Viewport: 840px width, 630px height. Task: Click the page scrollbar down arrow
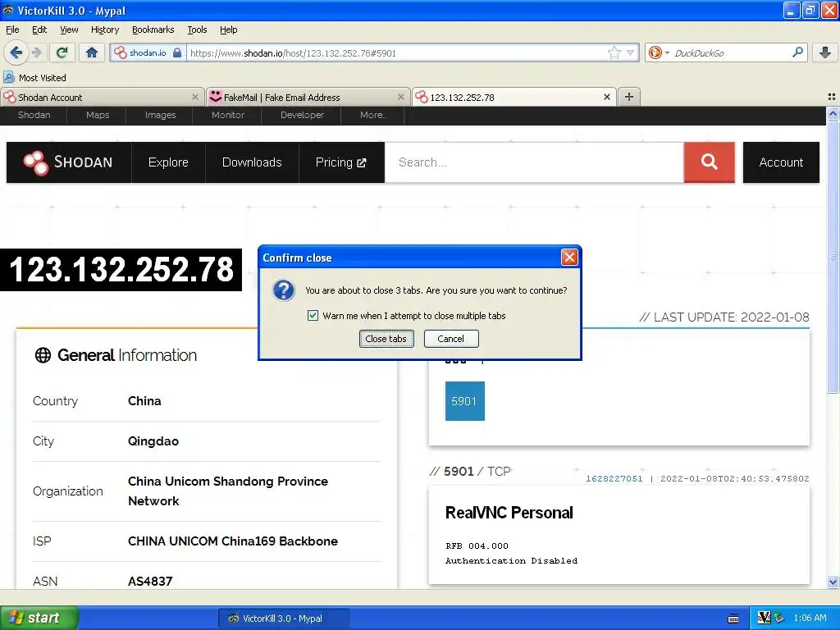(x=833, y=582)
